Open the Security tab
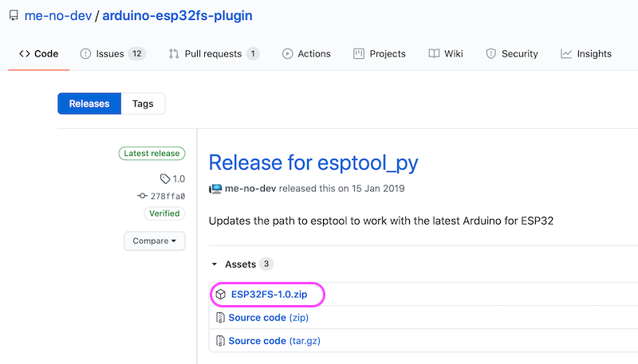Image resolution: width=638 pixels, height=364 pixels. [512, 53]
